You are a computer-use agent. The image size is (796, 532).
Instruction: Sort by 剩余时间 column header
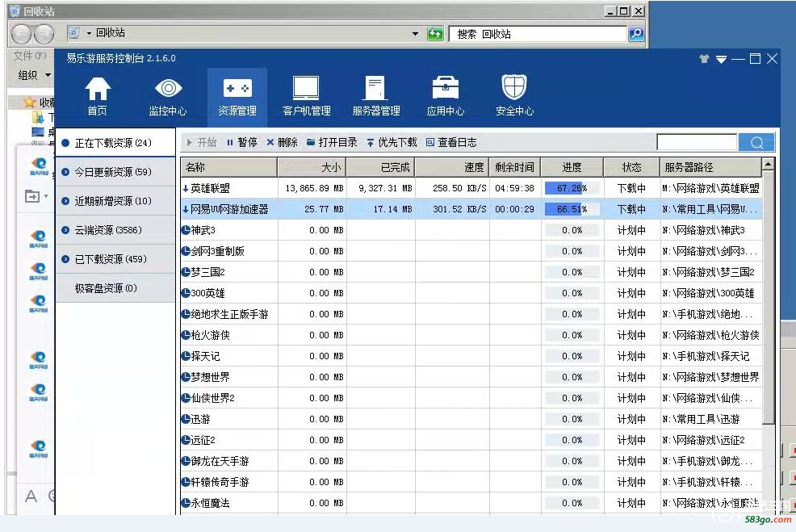pos(515,167)
